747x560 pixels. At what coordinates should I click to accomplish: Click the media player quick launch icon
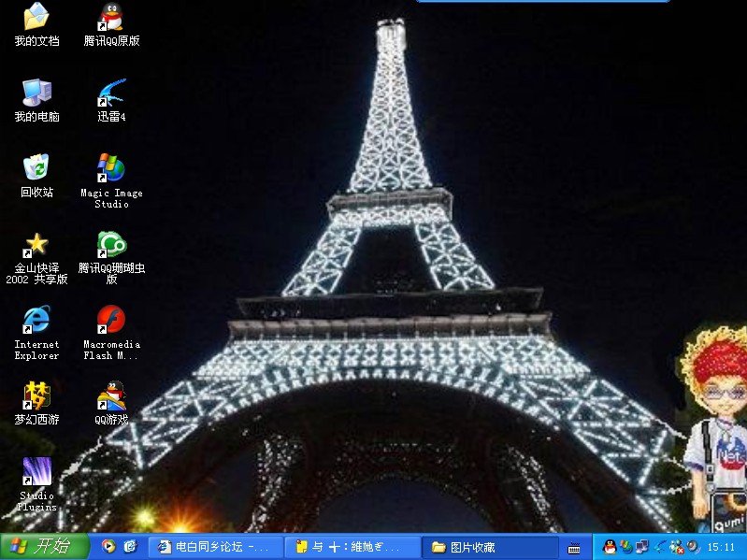click(108, 547)
